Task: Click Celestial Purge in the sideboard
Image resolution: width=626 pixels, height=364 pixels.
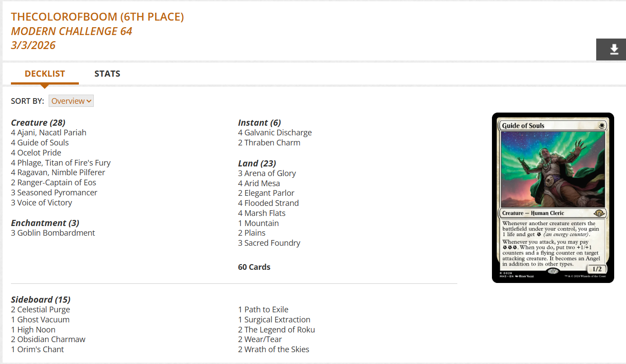Action: point(43,310)
